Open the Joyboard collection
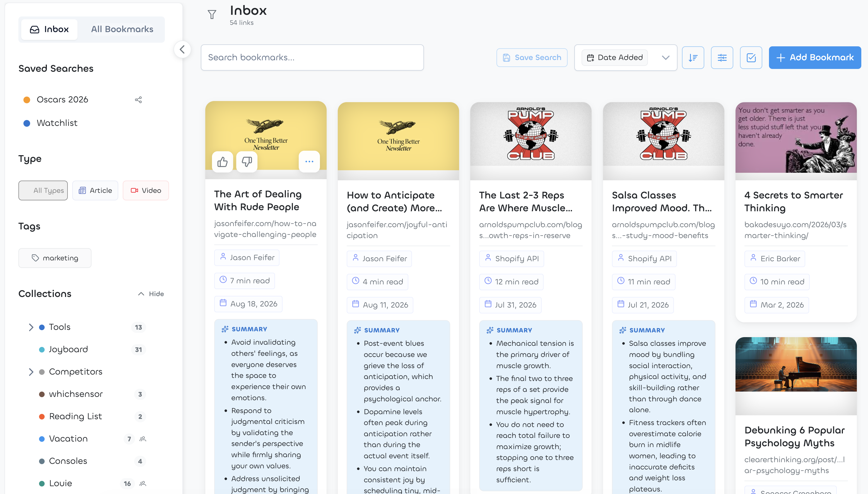Image resolution: width=868 pixels, height=494 pixels. coord(68,349)
